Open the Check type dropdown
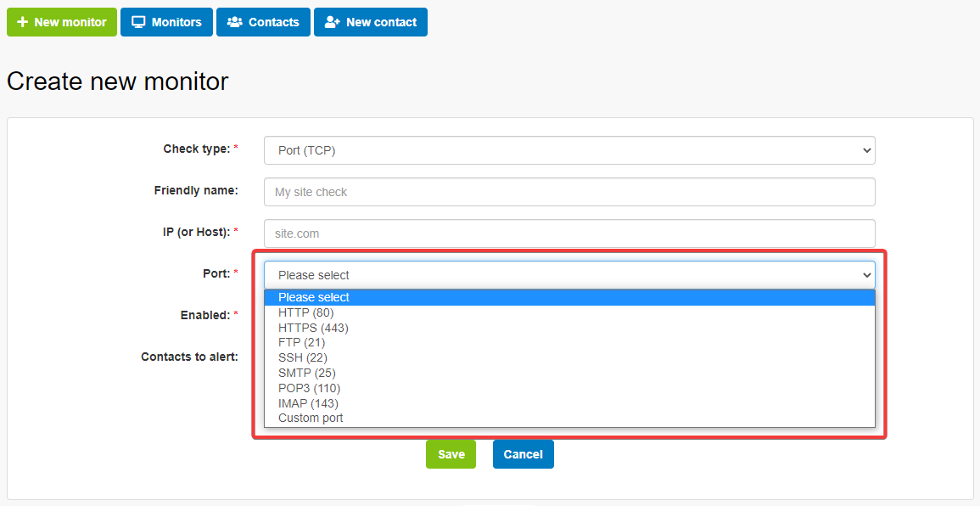Viewport: 980px width, 506px height. pyautogui.click(x=569, y=150)
